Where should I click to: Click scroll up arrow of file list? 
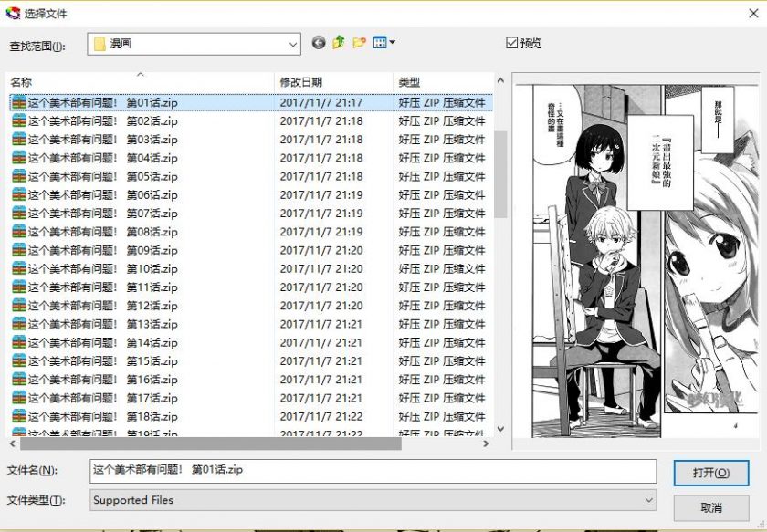pyautogui.click(x=500, y=80)
